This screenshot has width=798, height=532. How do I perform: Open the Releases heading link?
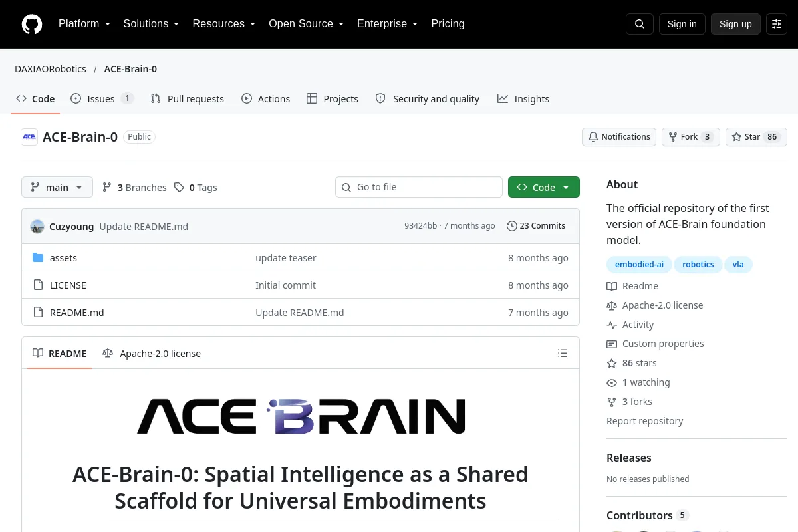629,458
